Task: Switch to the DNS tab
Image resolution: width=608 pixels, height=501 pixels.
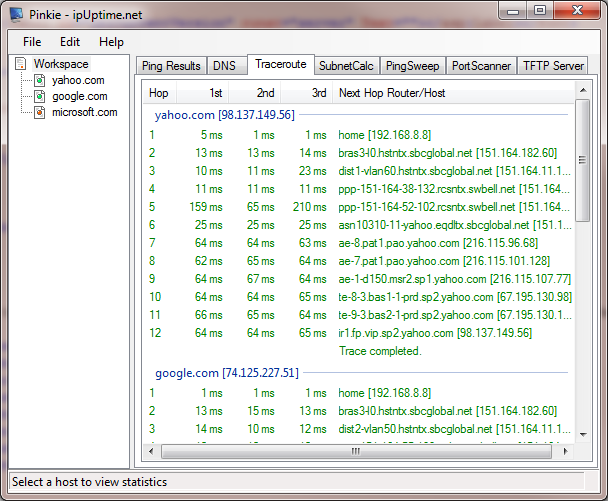Action: [x=225, y=66]
